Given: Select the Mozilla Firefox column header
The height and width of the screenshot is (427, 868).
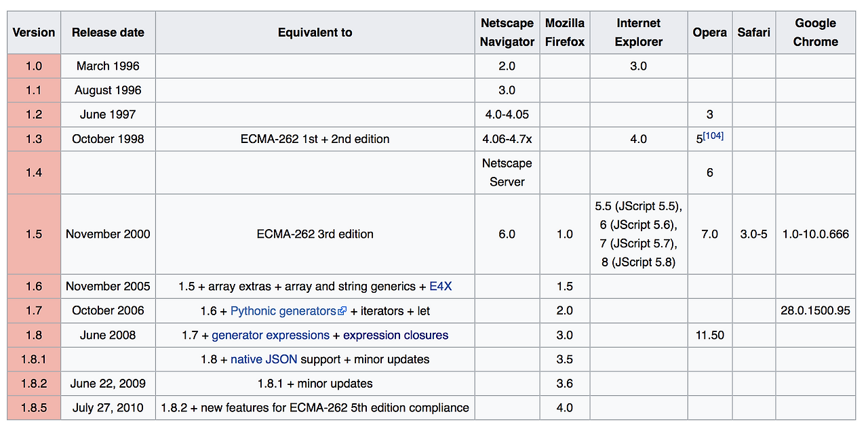Looking at the screenshot, I should click(x=565, y=33).
